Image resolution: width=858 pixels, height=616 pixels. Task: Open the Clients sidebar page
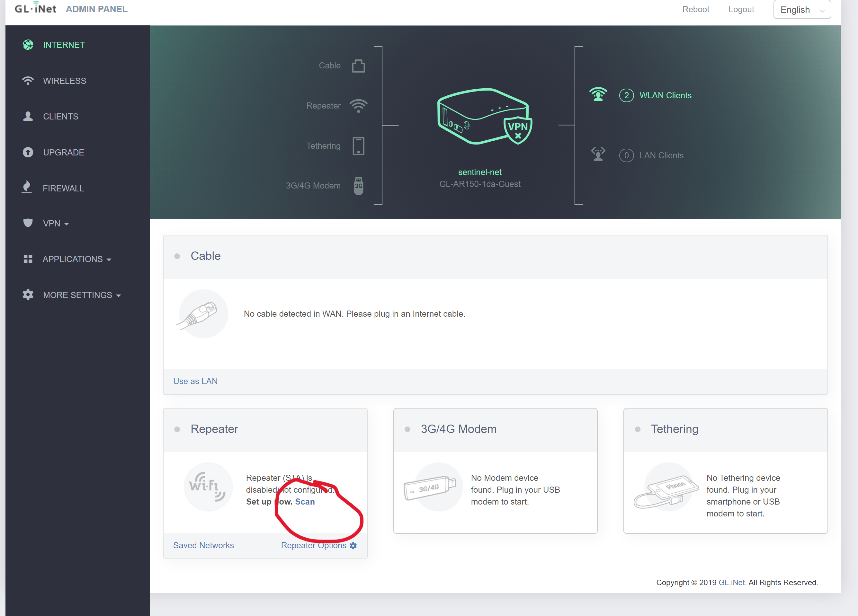(x=60, y=117)
